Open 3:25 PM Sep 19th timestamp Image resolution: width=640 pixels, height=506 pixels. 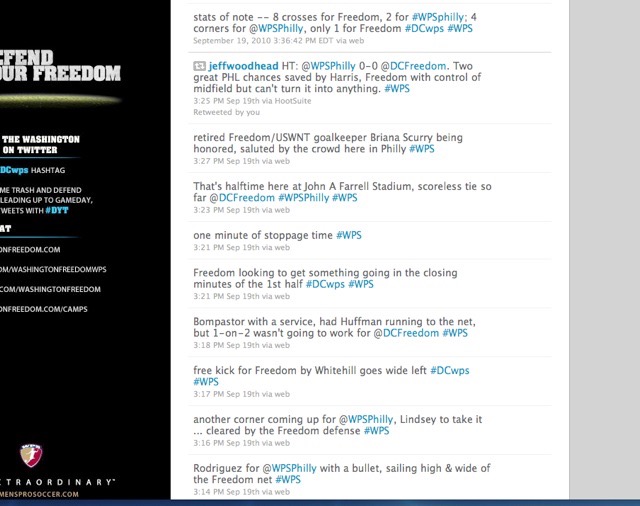click(227, 101)
